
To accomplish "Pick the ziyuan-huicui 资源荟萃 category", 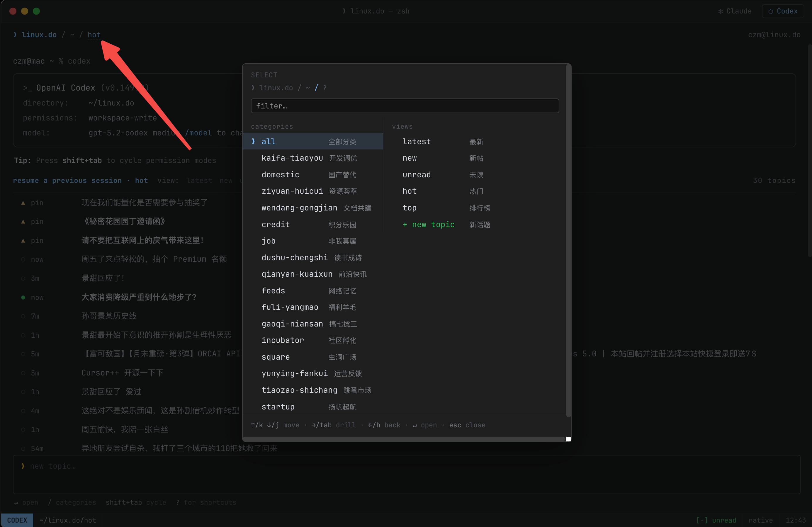I will point(313,191).
